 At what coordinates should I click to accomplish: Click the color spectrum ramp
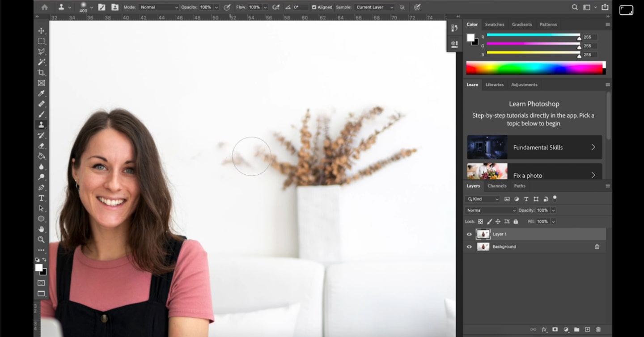pyautogui.click(x=534, y=68)
